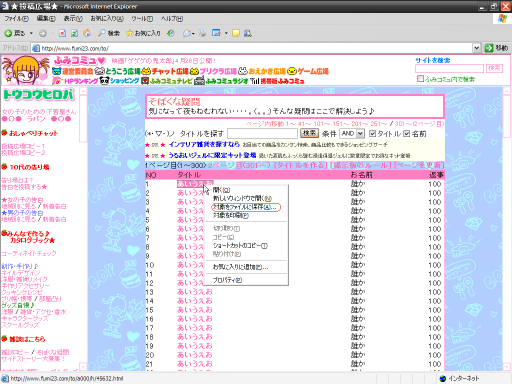Viewport: 512px width, 384px height.
Task: Open the History toolbar icon
Action: click(x=171, y=33)
